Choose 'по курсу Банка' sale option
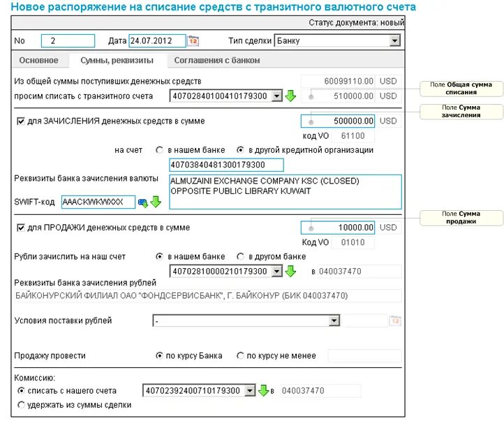The image size is (504, 423). [159, 356]
